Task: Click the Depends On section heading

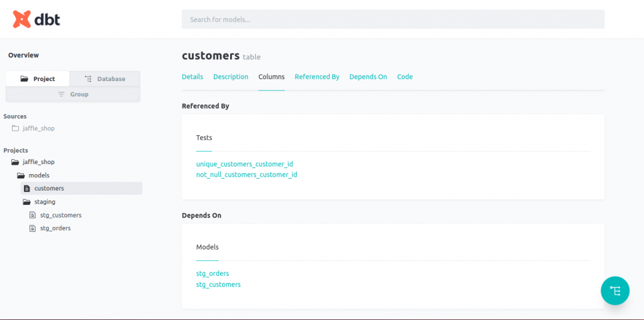Action: tap(202, 215)
